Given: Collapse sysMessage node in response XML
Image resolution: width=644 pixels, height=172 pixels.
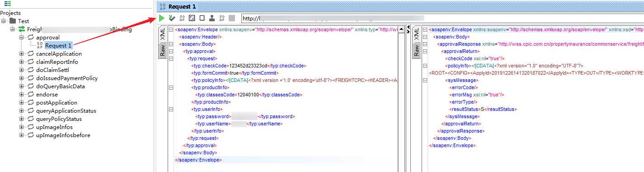Looking at the screenshot, I should (424, 81).
